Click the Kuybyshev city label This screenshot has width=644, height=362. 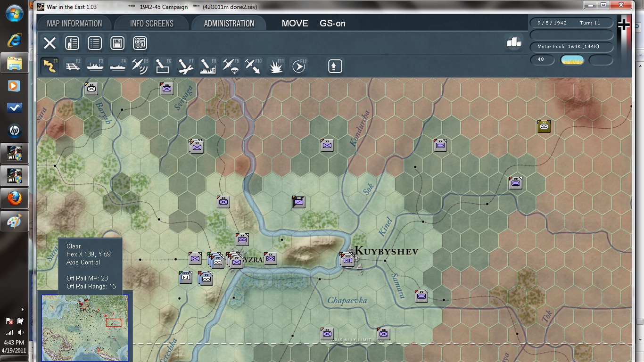tap(386, 250)
